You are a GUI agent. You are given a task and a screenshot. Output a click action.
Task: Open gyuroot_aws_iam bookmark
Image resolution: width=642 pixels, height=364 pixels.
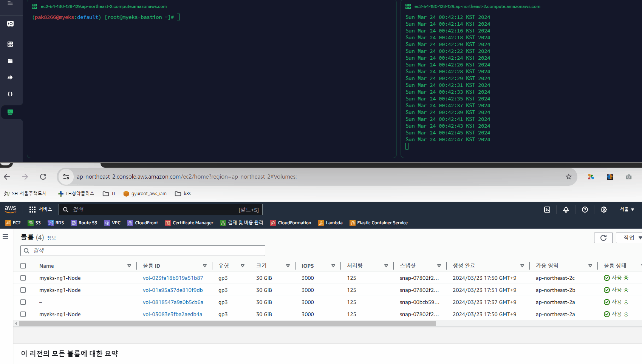(x=145, y=194)
